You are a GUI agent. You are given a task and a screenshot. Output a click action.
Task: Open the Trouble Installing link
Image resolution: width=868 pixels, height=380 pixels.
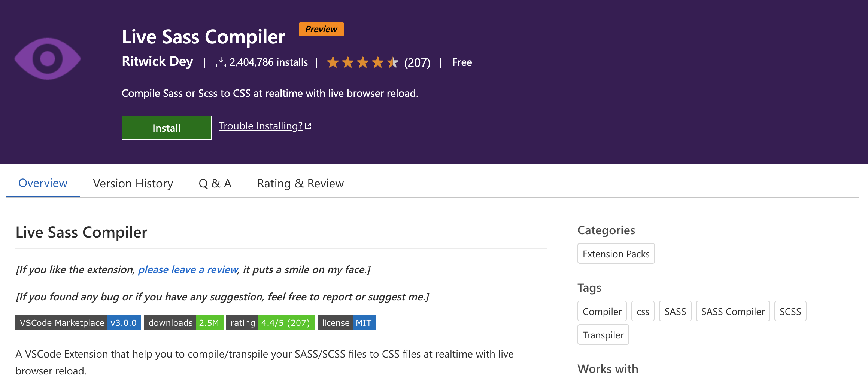[261, 126]
